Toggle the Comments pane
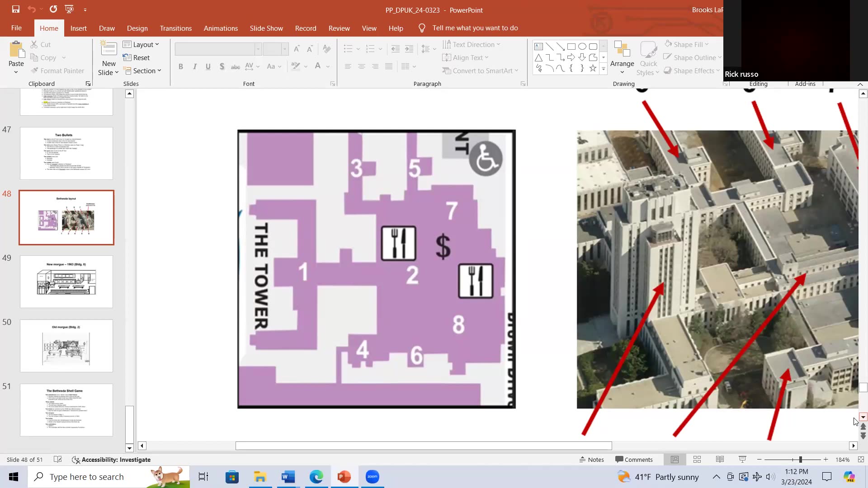This screenshot has width=868, height=488. [x=634, y=460]
